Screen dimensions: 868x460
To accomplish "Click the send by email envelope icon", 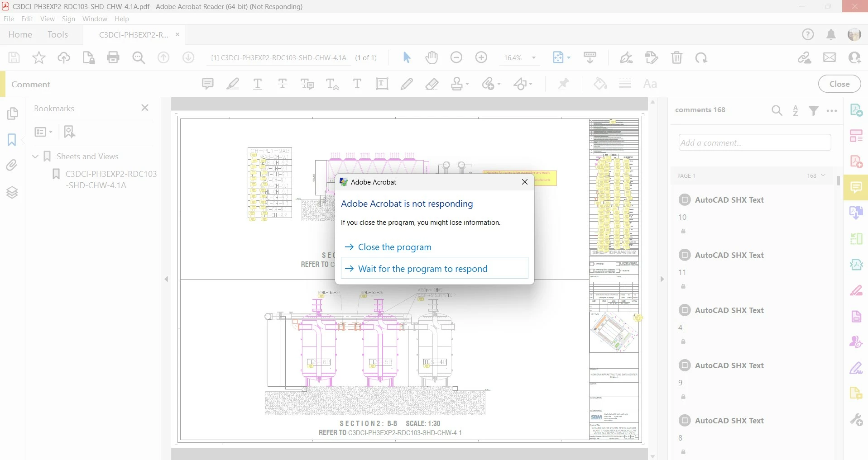I will pyautogui.click(x=830, y=57).
